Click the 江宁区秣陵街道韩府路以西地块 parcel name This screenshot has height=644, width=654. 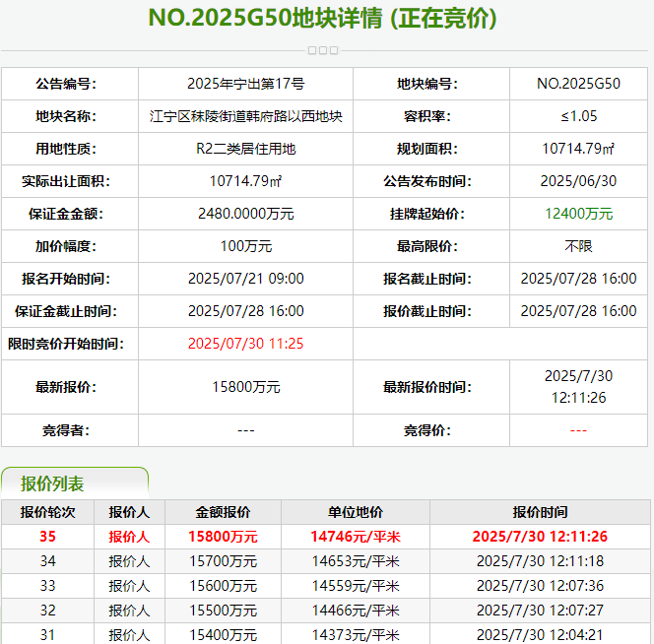(245, 116)
